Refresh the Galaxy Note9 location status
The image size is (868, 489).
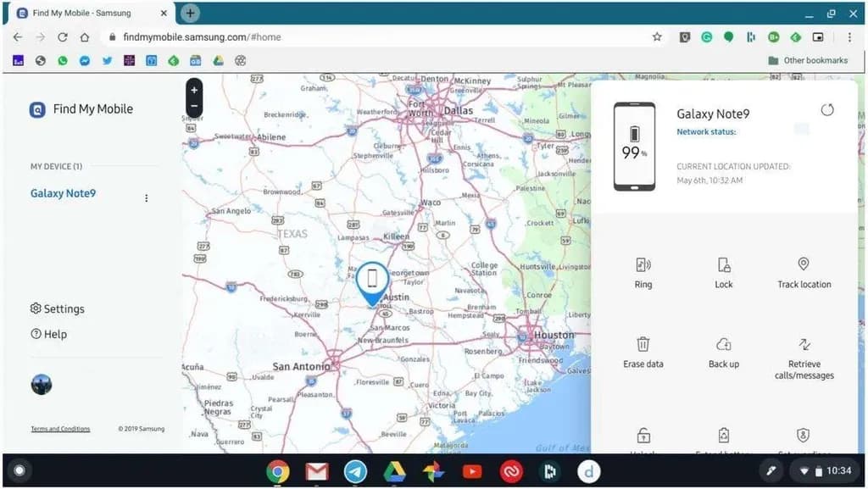click(x=828, y=111)
